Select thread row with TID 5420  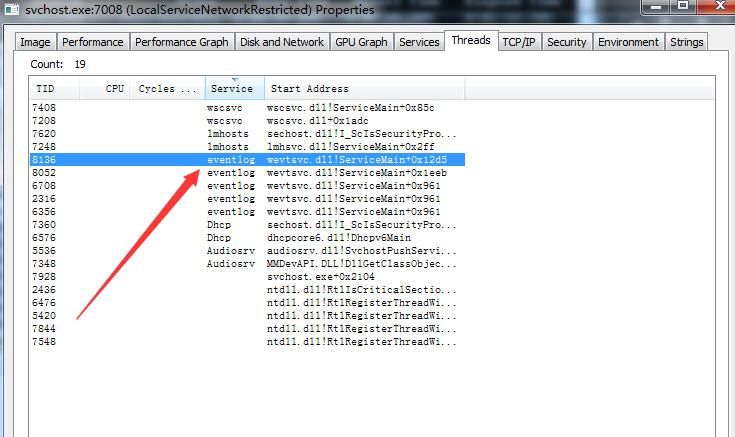(x=248, y=316)
